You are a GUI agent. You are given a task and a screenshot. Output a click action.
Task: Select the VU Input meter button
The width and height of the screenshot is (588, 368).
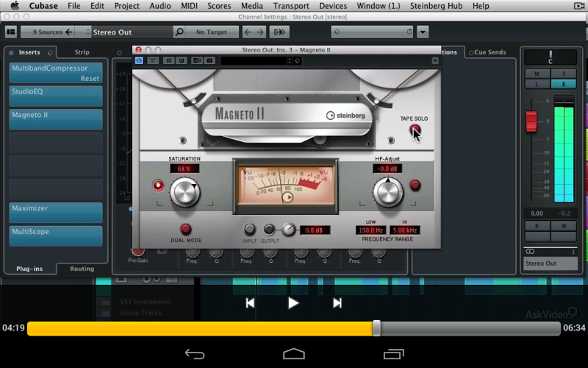(250, 230)
